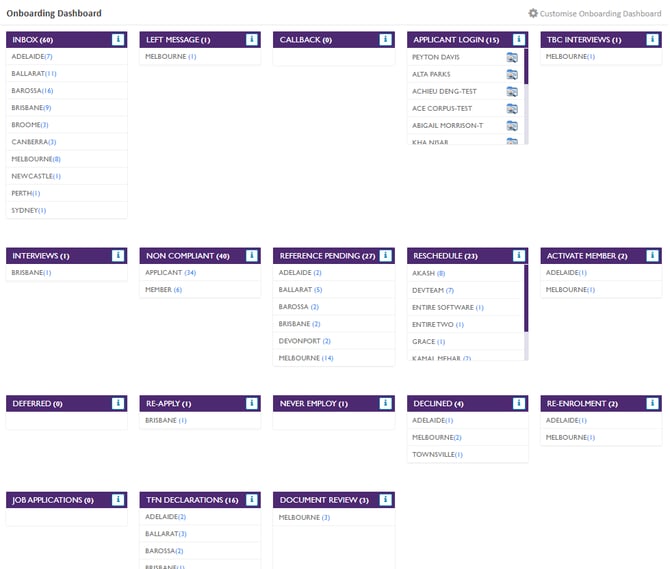Click the profile icon beside Alta Parks
Image resolution: width=670 pixels, height=569 pixels.
click(x=512, y=75)
